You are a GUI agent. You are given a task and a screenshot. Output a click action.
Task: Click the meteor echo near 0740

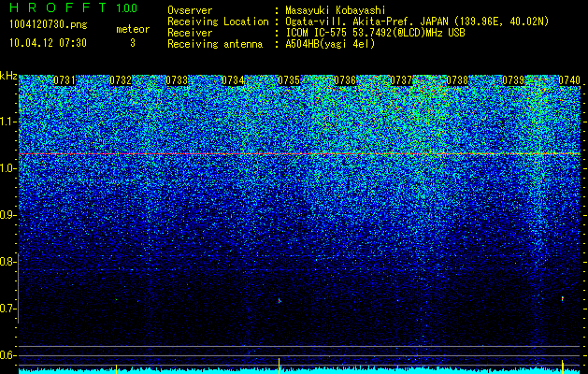[x=562, y=298]
